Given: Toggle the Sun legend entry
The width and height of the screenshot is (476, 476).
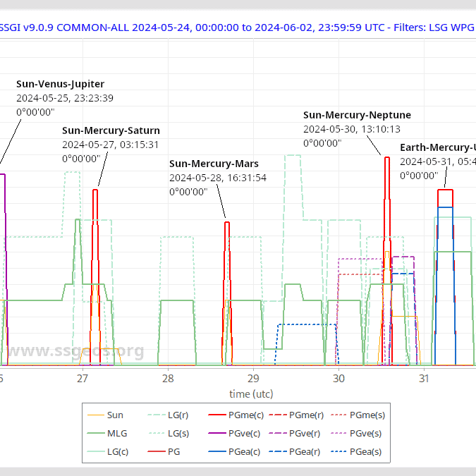Looking at the screenshot, I should pyautogui.click(x=105, y=415).
